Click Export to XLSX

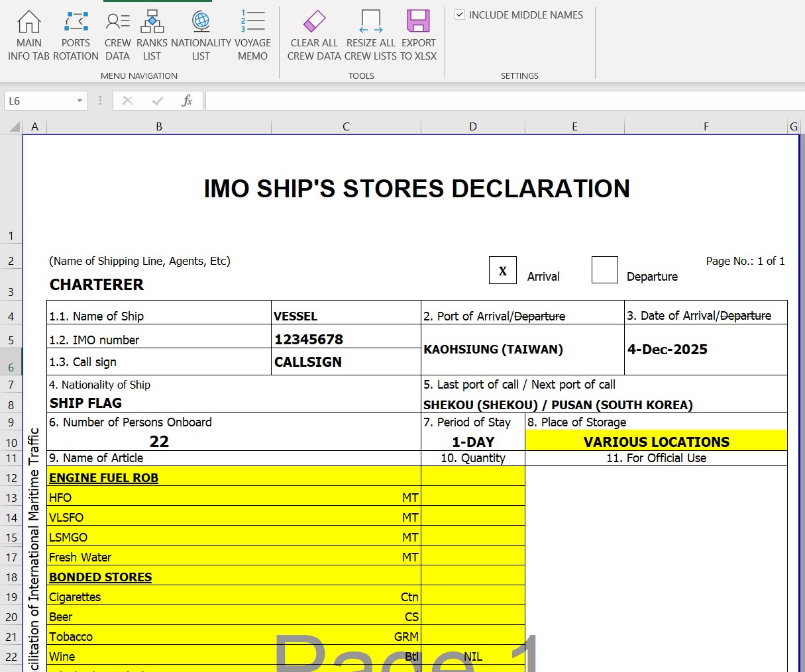pyautogui.click(x=418, y=36)
